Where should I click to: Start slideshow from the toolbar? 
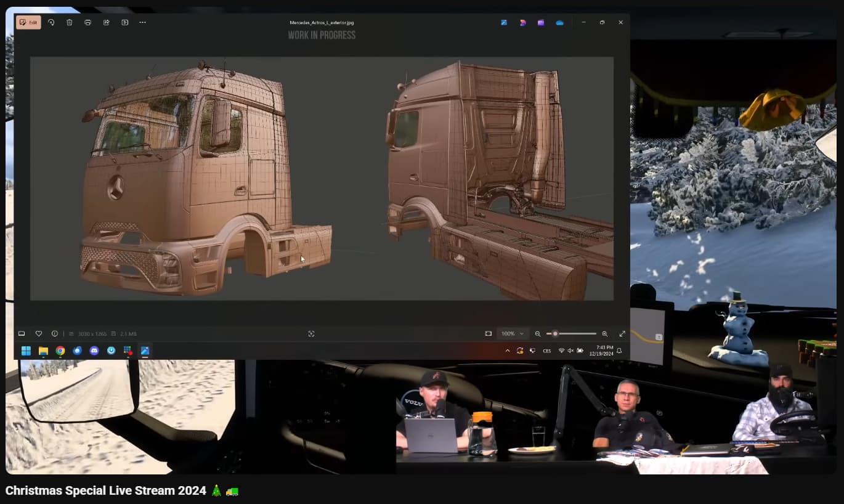pyautogui.click(x=125, y=22)
